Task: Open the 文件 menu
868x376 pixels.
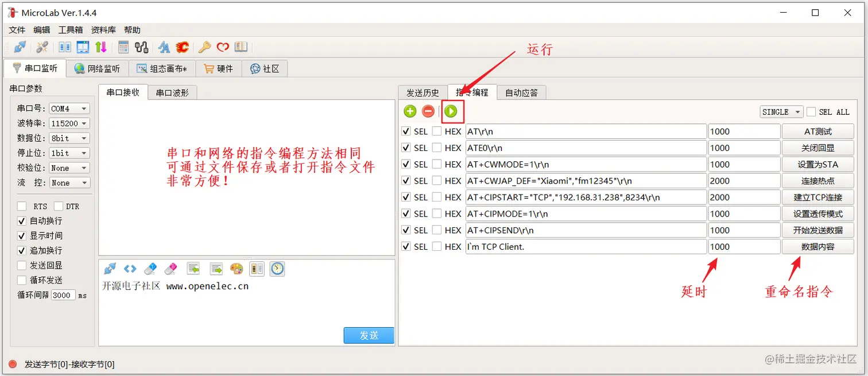Action: coord(17,30)
